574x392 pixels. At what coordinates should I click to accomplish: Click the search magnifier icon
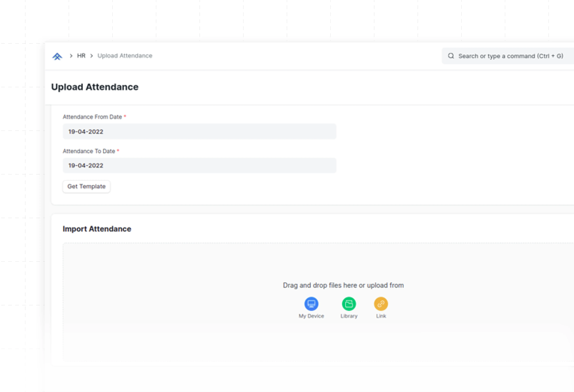pyautogui.click(x=451, y=56)
